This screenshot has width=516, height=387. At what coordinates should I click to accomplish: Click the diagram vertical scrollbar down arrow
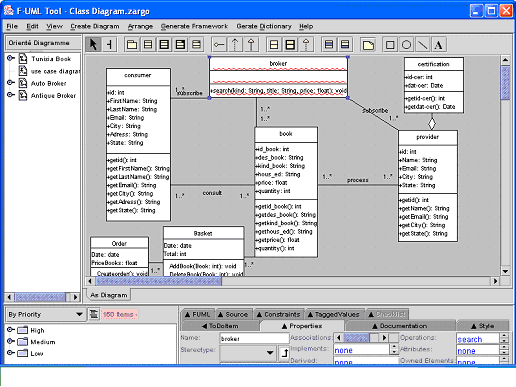505,271
